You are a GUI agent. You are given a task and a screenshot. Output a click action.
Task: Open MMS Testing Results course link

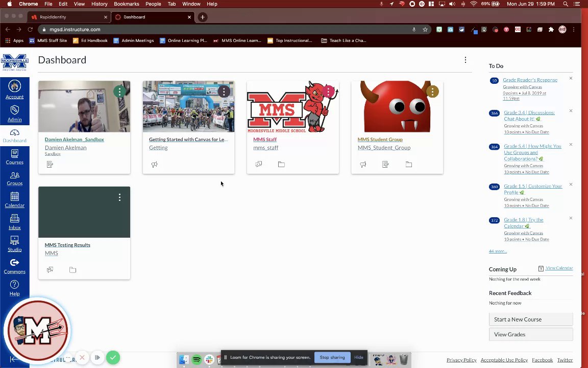[x=67, y=245]
